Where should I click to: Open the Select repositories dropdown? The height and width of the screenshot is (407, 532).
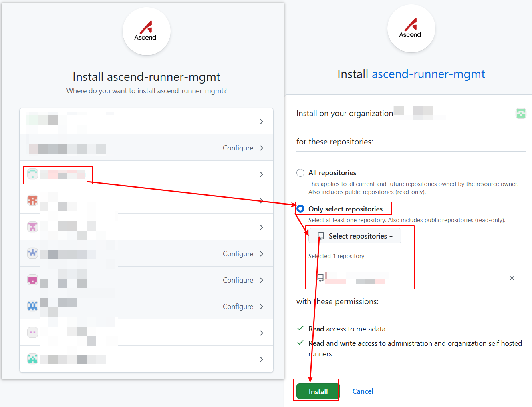(355, 236)
